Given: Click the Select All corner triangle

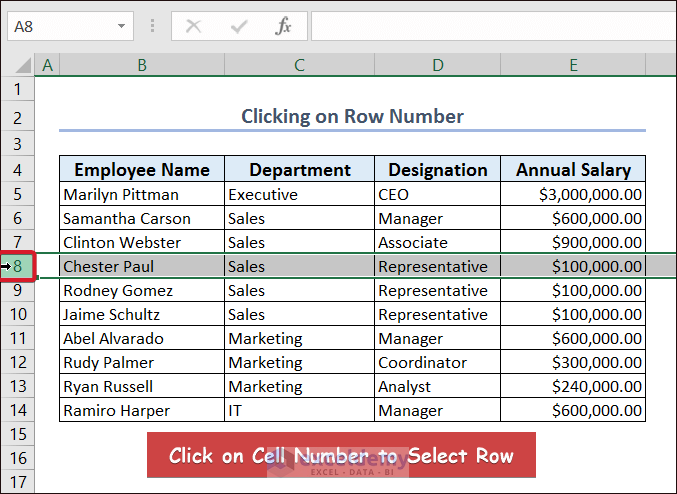Looking at the screenshot, I should point(18,65).
